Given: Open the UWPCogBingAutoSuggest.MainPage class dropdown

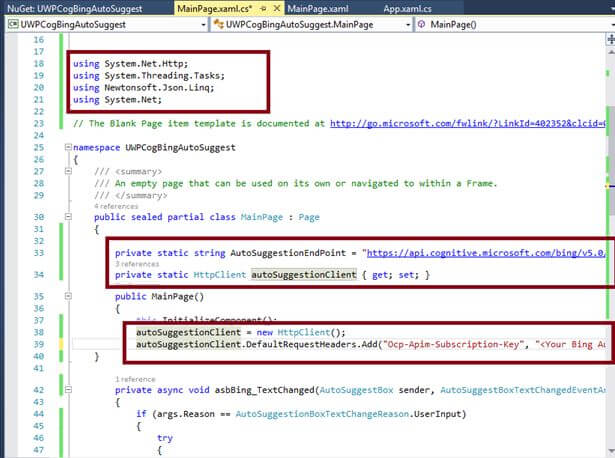Looking at the screenshot, I should point(408,25).
